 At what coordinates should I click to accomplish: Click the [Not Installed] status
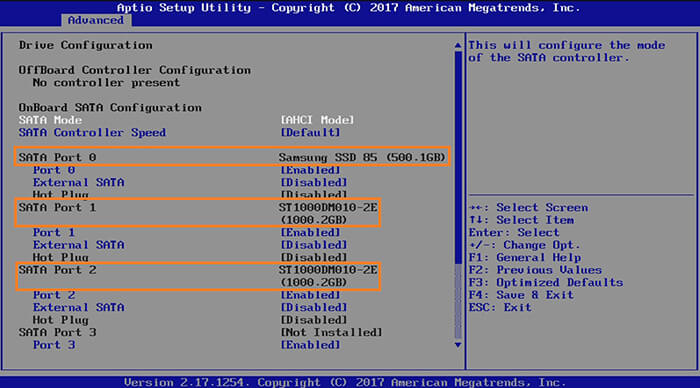click(x=331, y=333)
